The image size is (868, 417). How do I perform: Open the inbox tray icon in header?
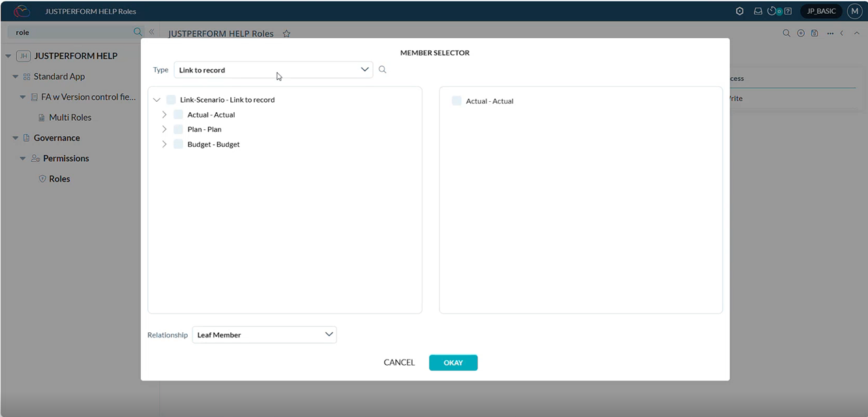click(758, 11)
